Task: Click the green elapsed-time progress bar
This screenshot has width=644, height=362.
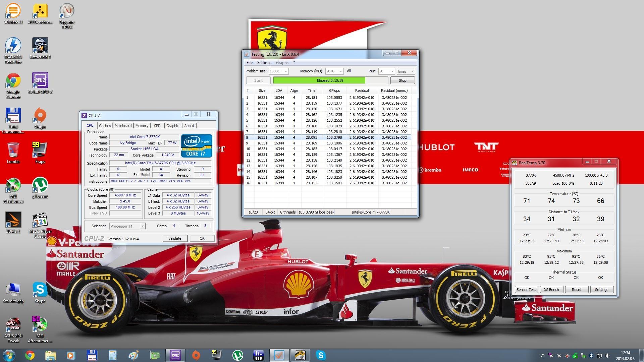Action: point(319,80)
